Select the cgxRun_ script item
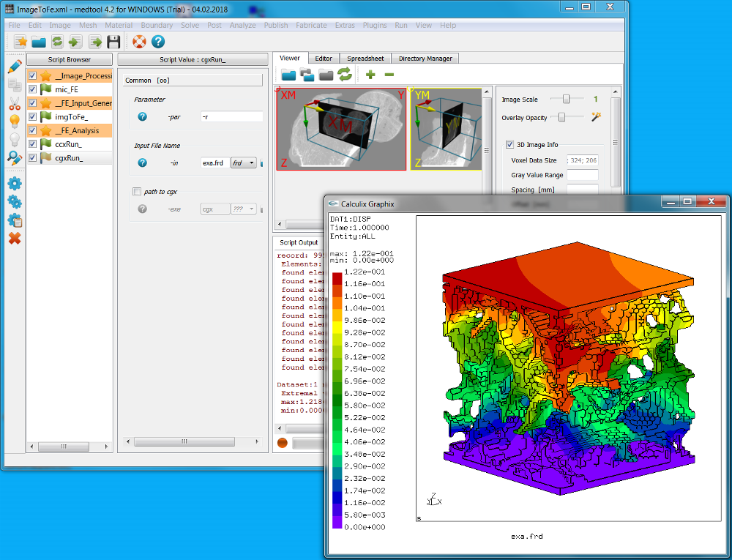The width and height of the screenshot is (732, 560). (69, 157)
